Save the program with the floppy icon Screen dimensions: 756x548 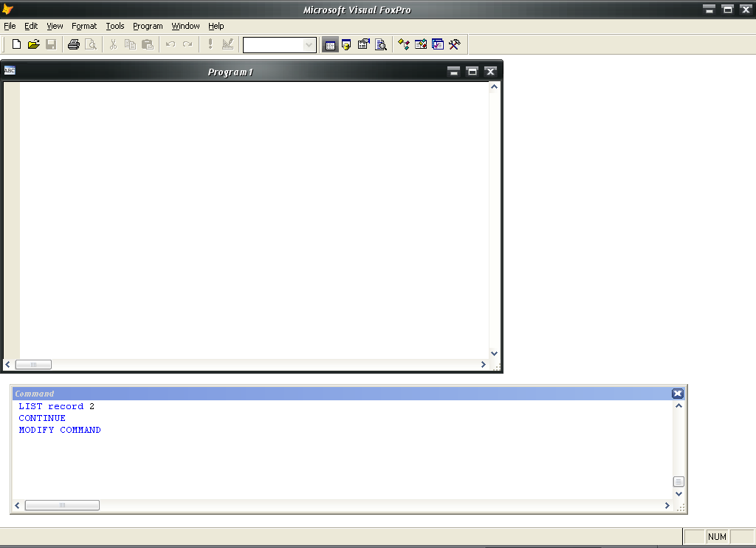51,44
